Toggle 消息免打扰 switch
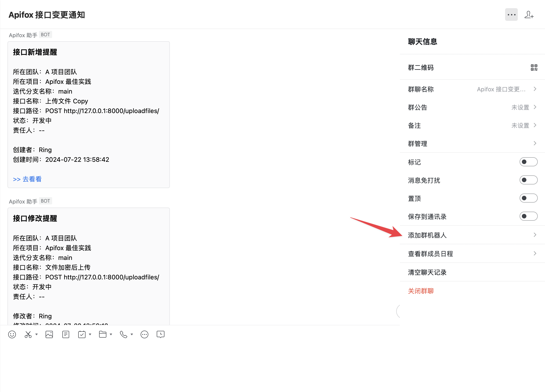 [x=528, y=180]
